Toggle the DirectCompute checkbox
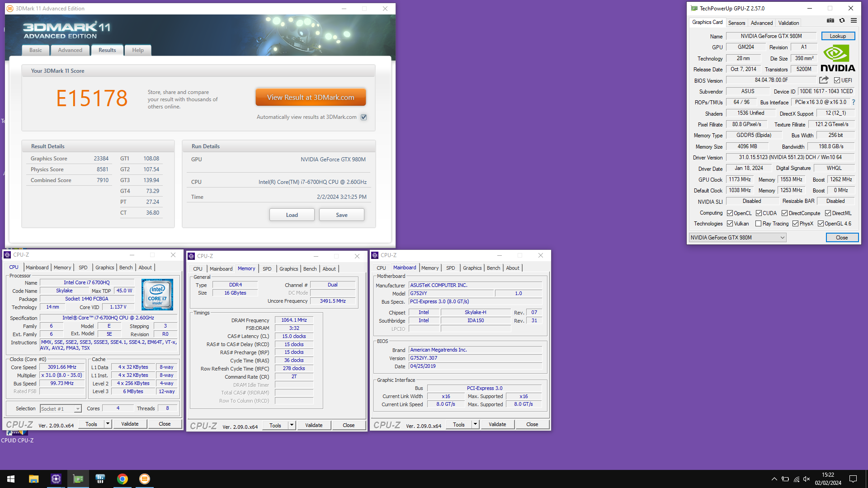The image size is (868, 488). point(784,213)
